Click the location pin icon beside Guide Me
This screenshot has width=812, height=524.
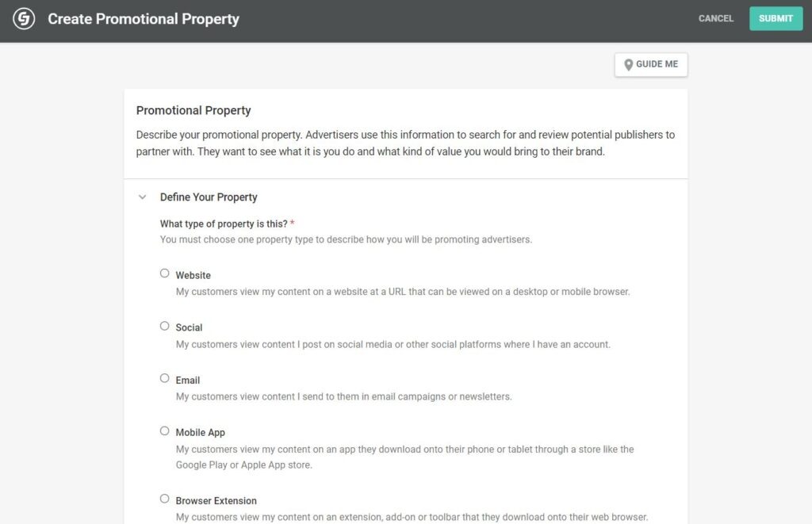629,64
